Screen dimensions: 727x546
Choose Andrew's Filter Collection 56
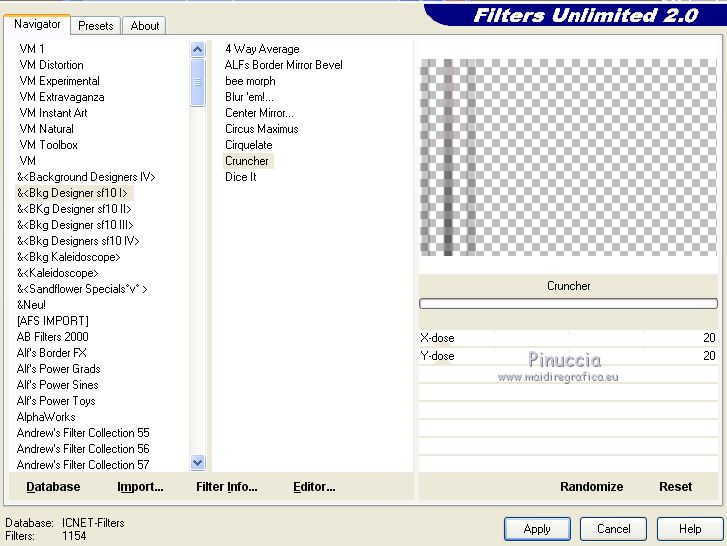tap(83, 449)
